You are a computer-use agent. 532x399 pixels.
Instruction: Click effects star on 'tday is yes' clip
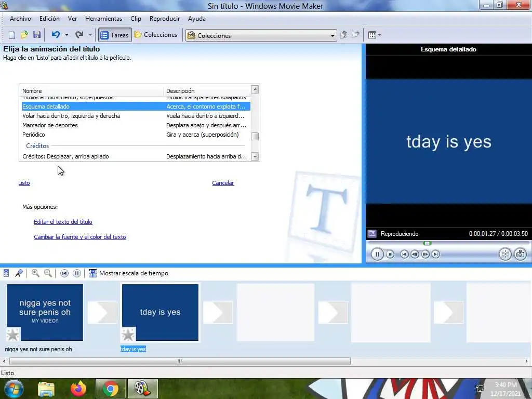128,335
